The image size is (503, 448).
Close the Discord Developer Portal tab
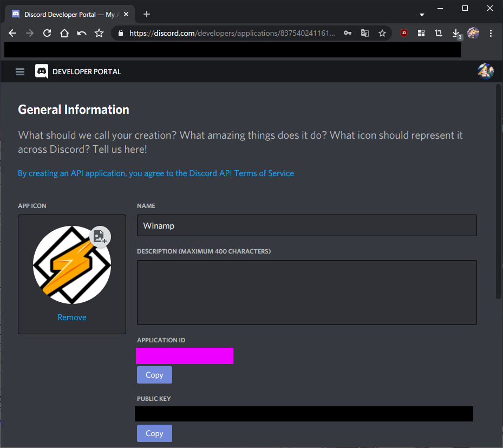pos(126,14)
